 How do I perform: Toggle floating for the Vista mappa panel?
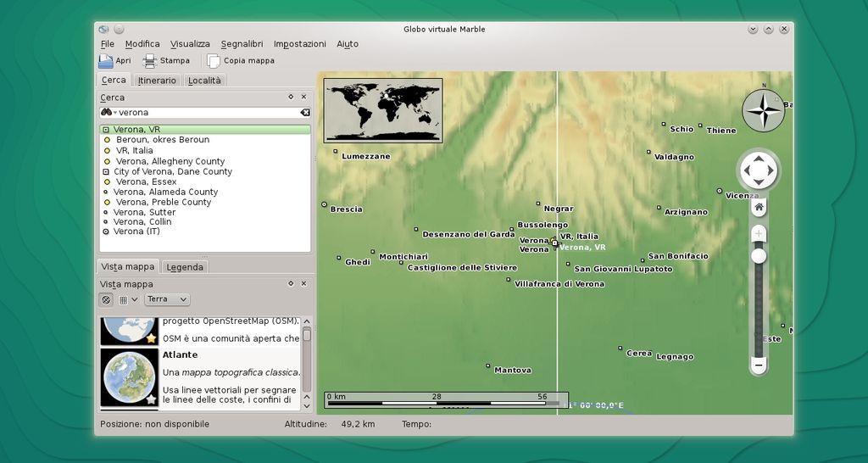(x=291, y=284)
